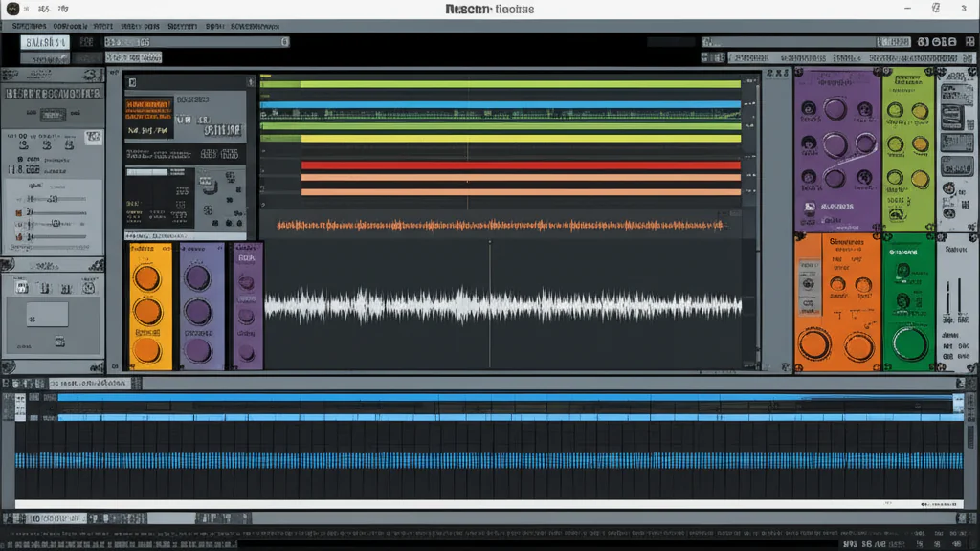Click the left large knob on the orange rack
The height and width of the screenshot is (551, 980).
814,344
